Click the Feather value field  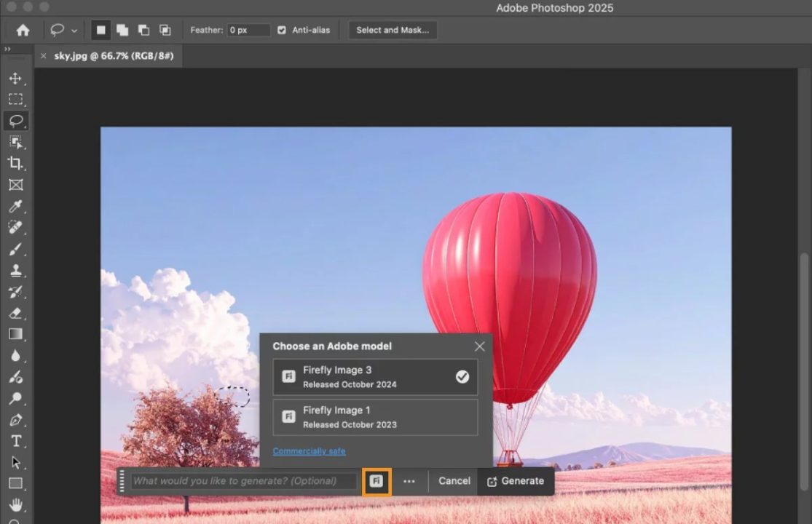point(248,30)
